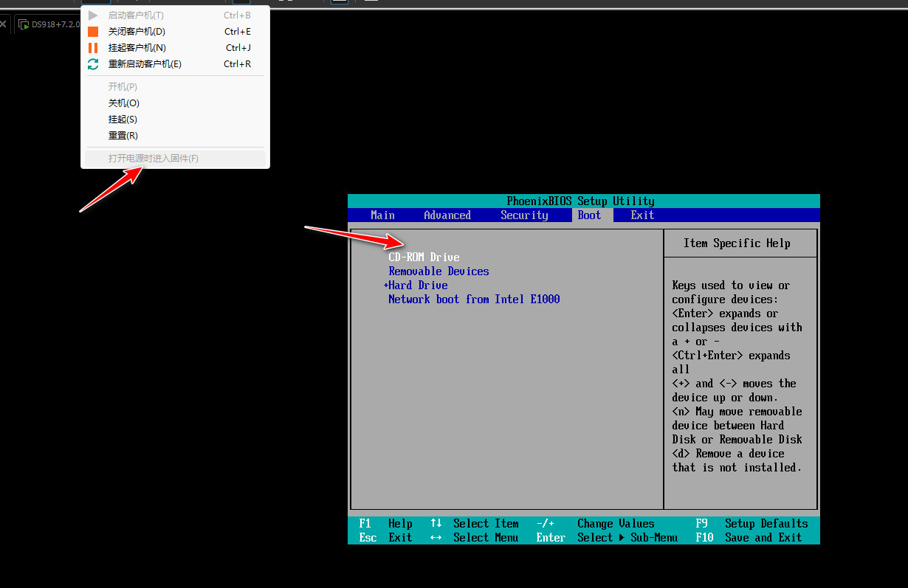Viewport: 908px width, 588px height.
Task: Open the Main tab in PhoenixBIOS
Action: (382, 215)
